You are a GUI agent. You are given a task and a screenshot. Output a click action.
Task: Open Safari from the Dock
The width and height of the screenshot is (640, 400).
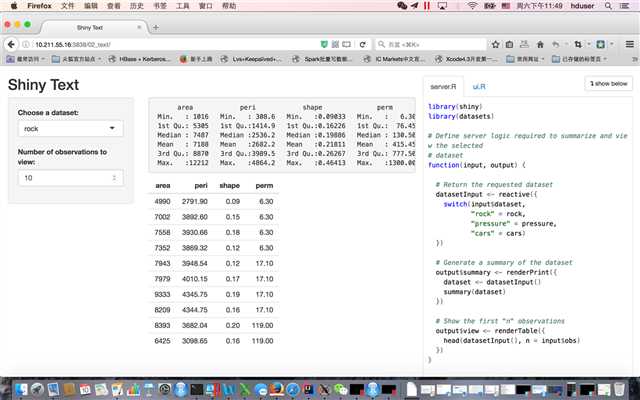point(293,389)
